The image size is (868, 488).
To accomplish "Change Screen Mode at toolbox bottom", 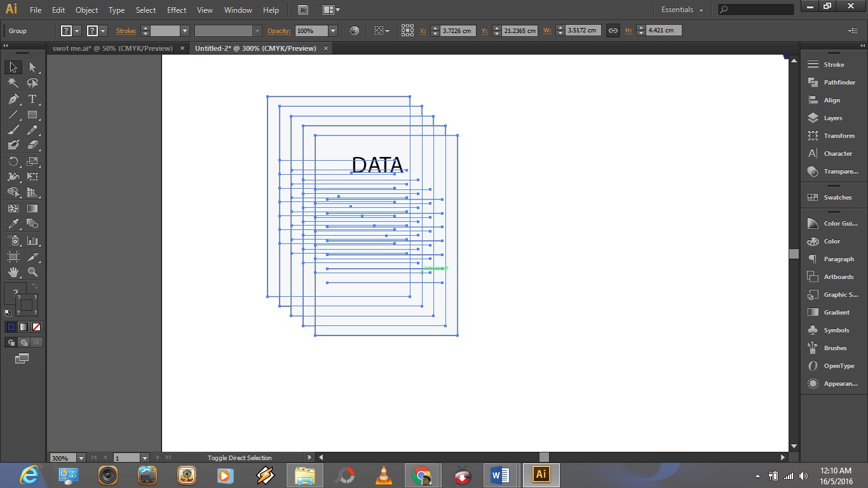I will click(22, 358).
